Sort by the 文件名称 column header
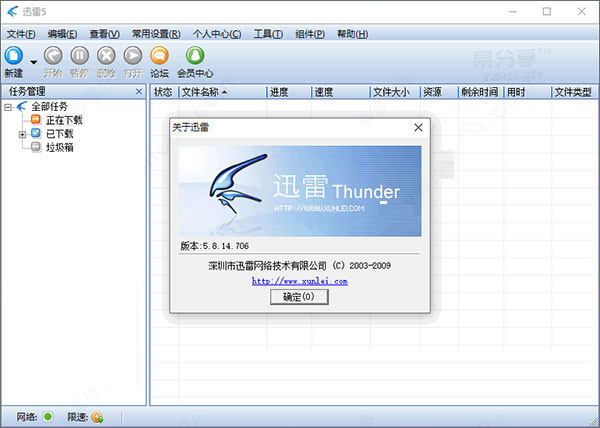The image size is (600, 428). coord(205,92)
